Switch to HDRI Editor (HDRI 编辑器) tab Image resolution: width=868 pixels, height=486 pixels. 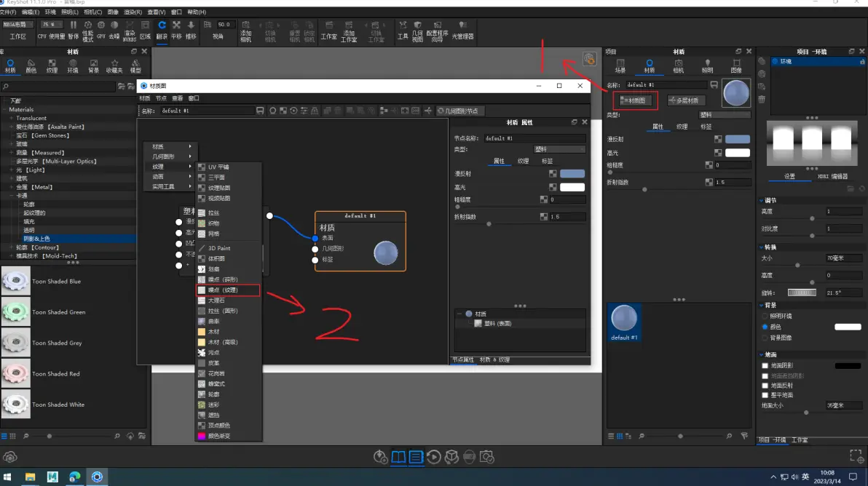tap(832, 176)
